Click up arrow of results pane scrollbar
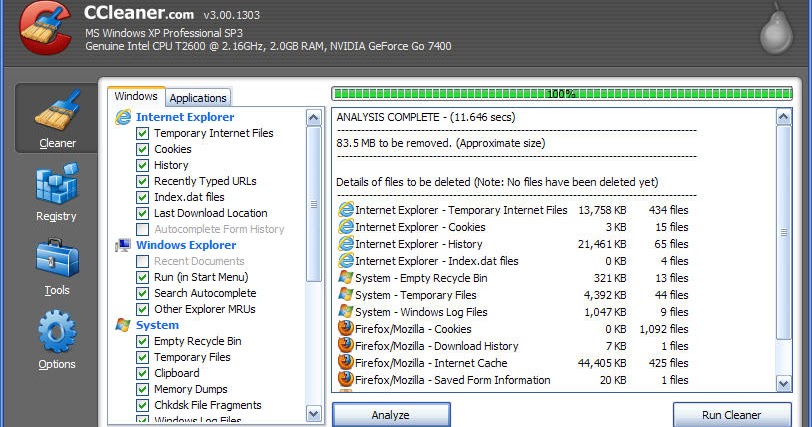 tap(784, 117)
